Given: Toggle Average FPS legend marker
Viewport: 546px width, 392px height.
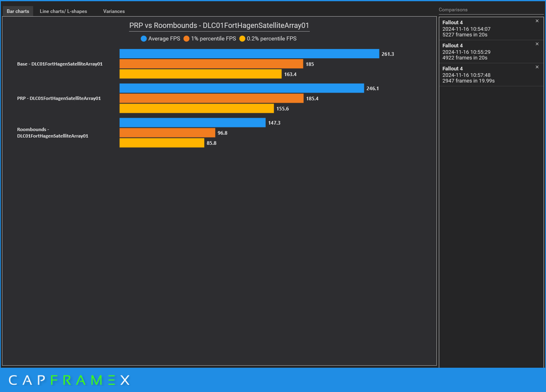Looking at the screenshot, I should point(144,39).
